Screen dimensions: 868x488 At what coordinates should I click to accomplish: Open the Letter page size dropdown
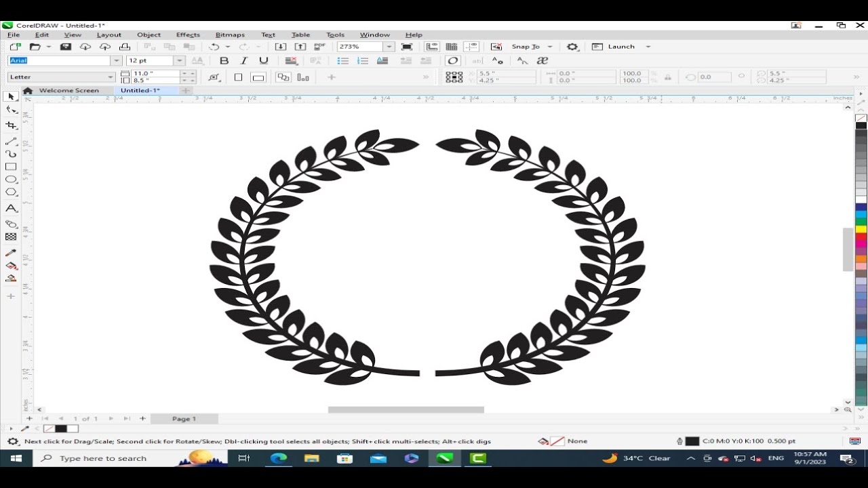[111, 77]
